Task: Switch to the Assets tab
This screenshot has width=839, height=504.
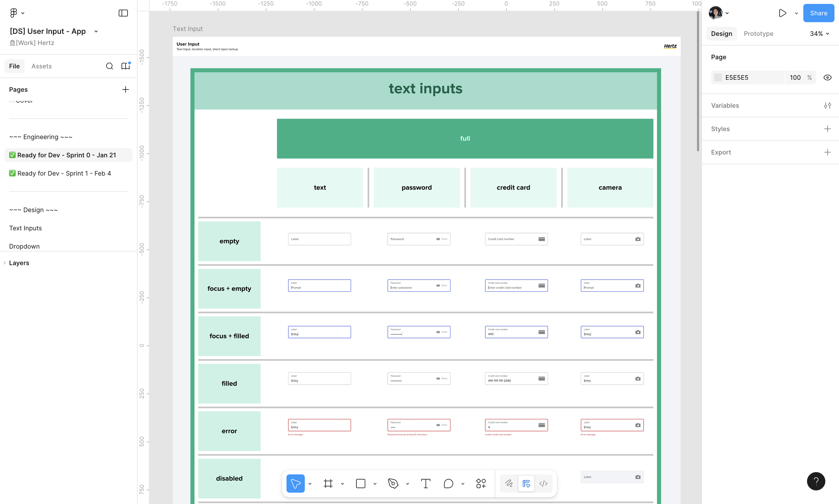Action: click(42, 66)
